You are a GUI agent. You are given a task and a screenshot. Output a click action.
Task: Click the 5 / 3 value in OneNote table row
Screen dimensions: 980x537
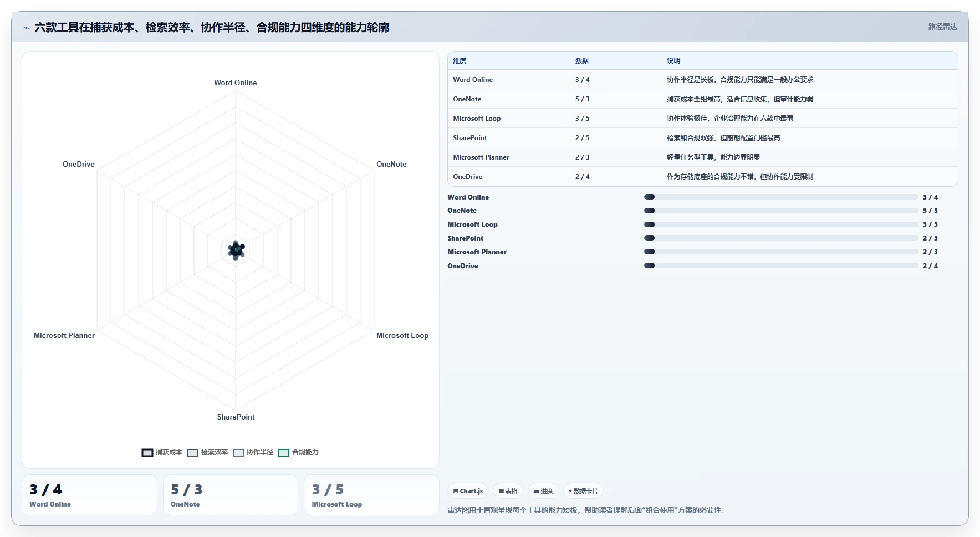pyautogui.click(x=582, y=99)
